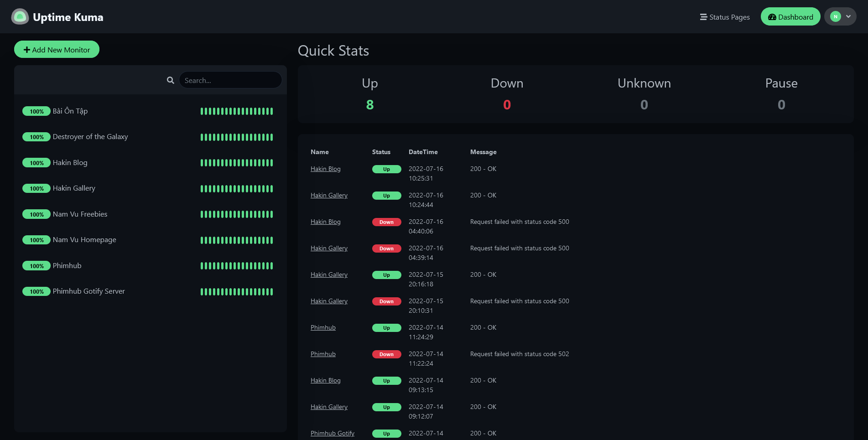Click the DateTime column header
The image size is (868, 440).
[423, 152]
